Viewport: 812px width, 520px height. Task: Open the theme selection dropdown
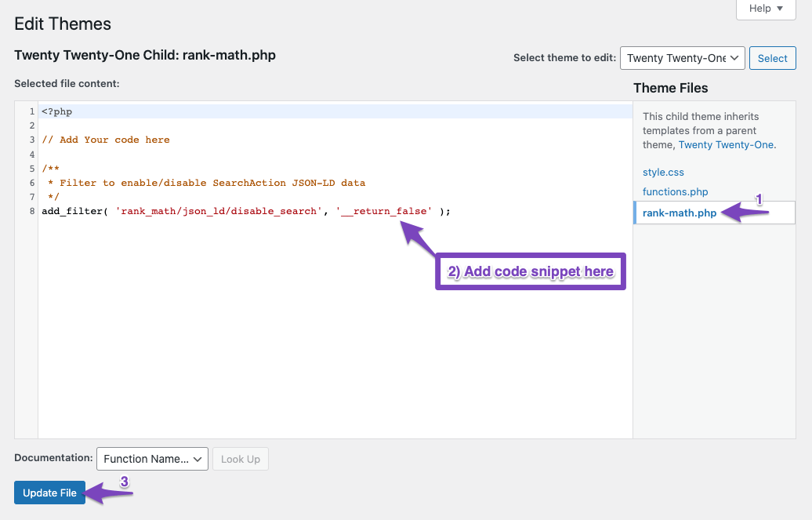coord(682,57)
